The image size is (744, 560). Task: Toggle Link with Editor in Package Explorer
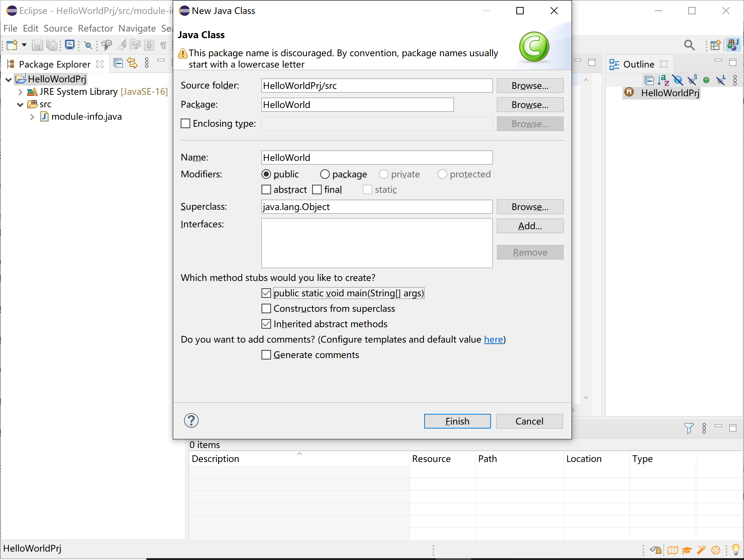(132, 63)
